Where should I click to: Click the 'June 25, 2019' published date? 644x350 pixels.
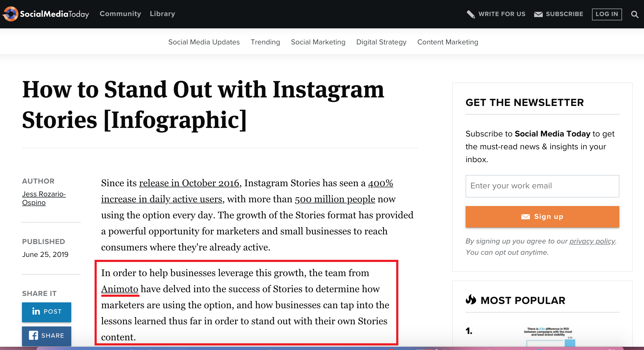(x=45, y=254)
